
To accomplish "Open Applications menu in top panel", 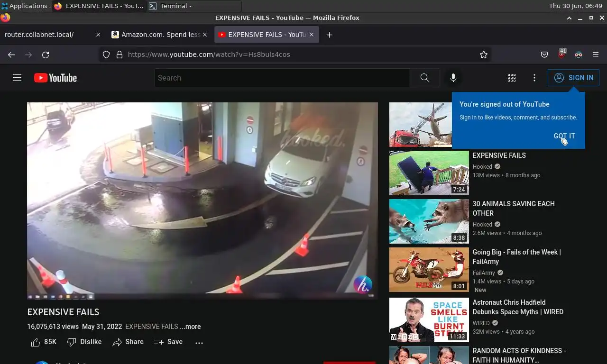I will pyautogui.click(x=26, y=6).
